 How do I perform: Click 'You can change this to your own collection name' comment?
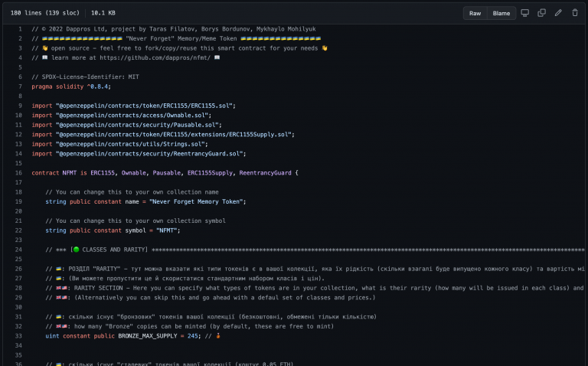pyautogui.click(x=132, y=192)
